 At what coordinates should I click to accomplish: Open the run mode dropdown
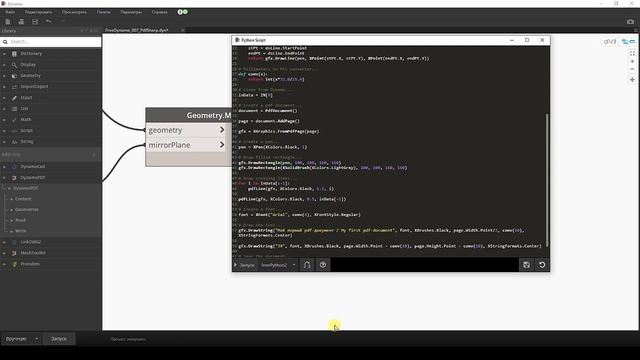click(x=21, y=339)
